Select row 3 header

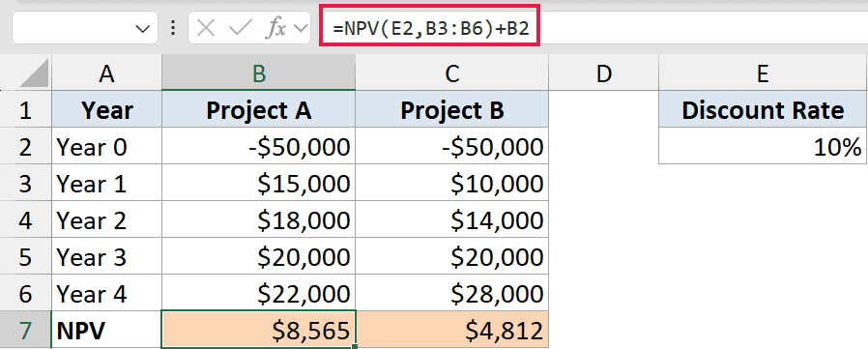pyautogui.click(x=25, y=184)
